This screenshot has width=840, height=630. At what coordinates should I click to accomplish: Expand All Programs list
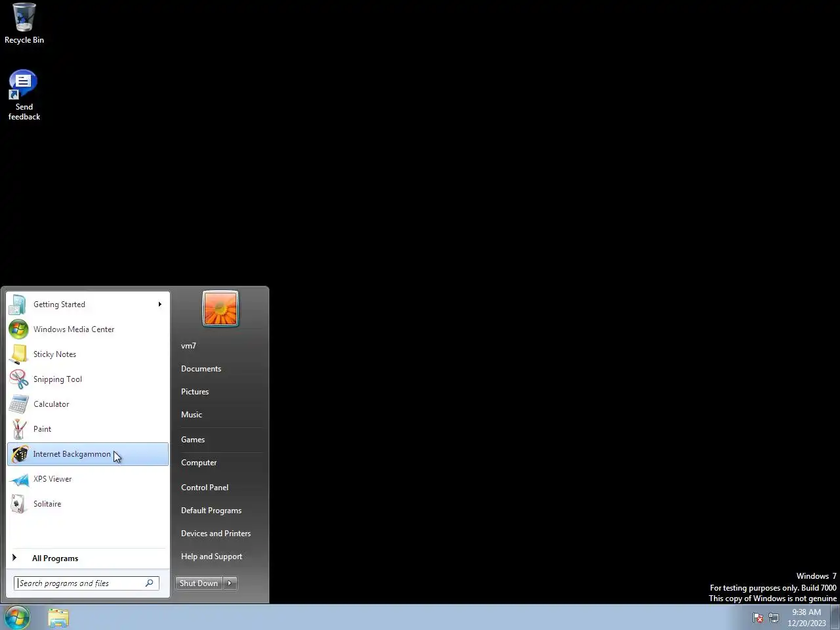point(88,558)
